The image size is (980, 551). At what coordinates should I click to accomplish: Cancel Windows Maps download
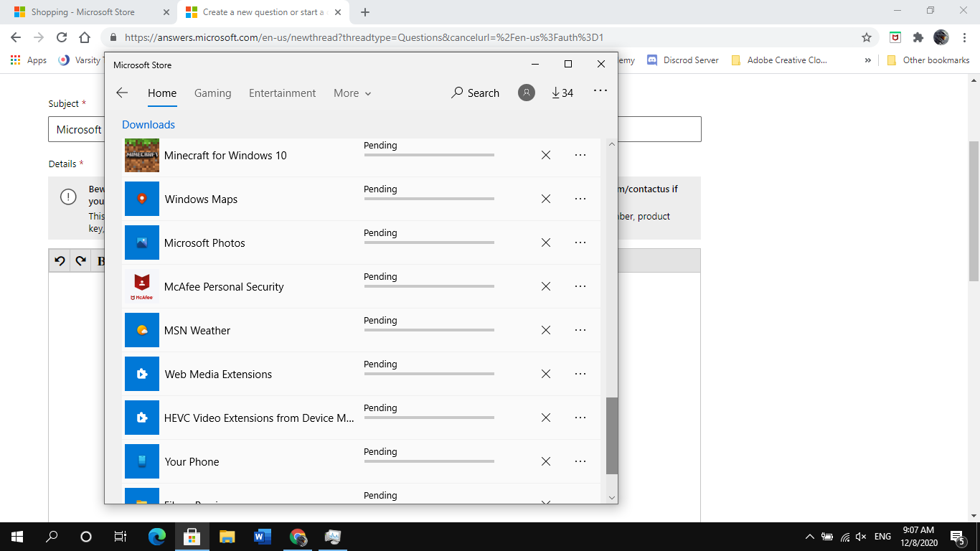546,199
